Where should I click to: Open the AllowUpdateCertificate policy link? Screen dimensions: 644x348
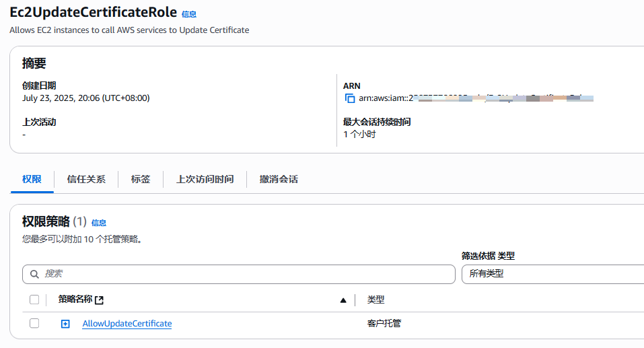point(127,323)
